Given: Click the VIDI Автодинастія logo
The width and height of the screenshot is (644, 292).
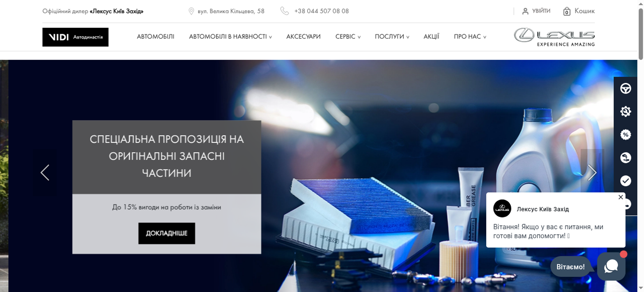Looking at the screenshot, I should coord(75,37).
